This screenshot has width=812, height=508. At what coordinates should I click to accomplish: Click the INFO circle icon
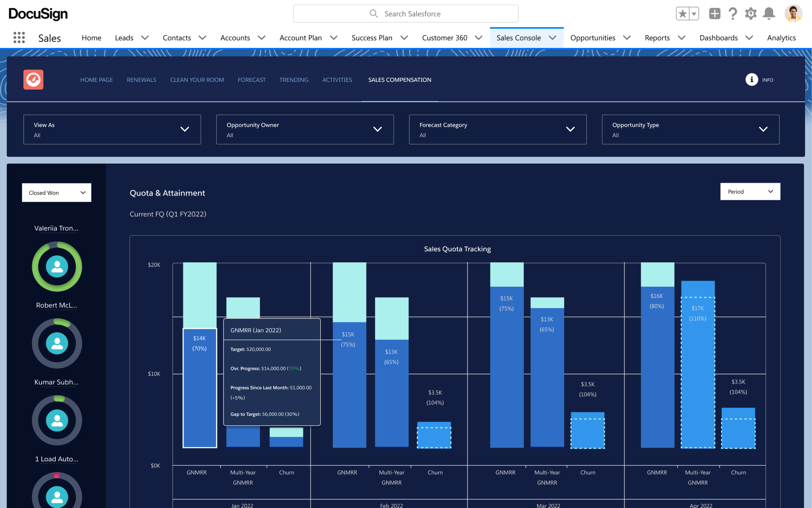coord(752,80)
